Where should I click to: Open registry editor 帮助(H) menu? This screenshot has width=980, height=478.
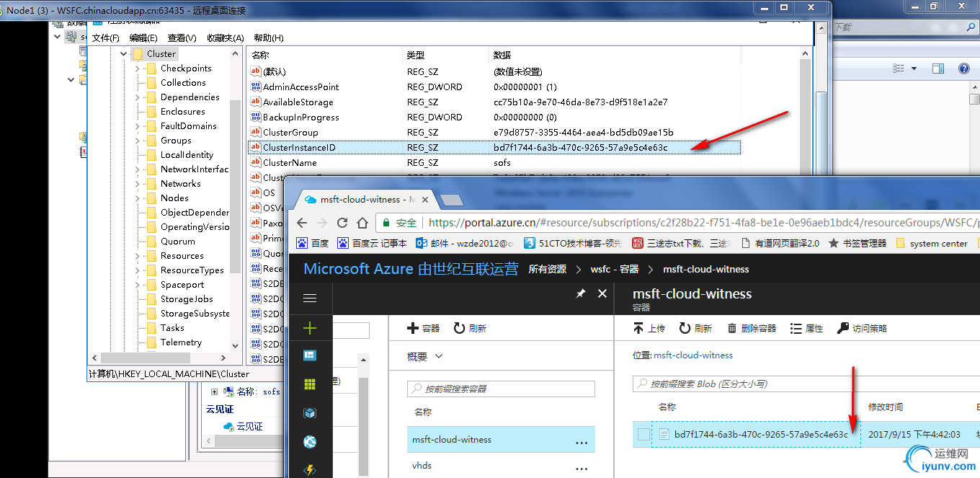coord(269,37)
